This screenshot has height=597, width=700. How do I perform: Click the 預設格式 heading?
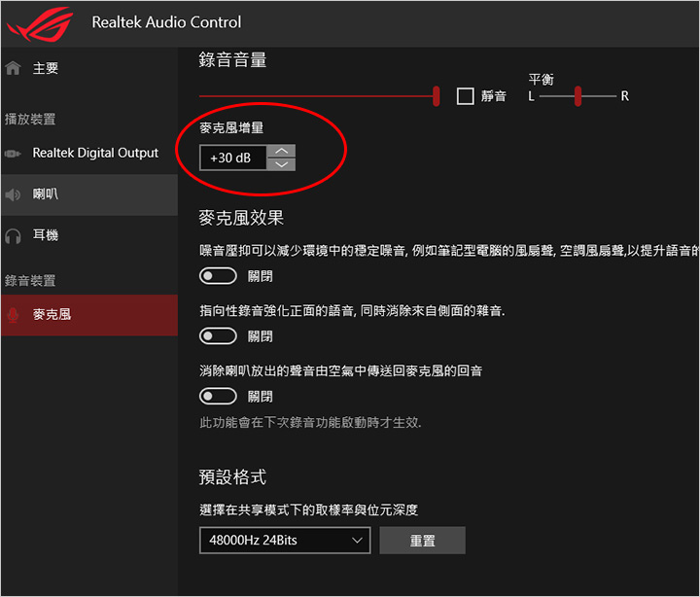(232, 476)
